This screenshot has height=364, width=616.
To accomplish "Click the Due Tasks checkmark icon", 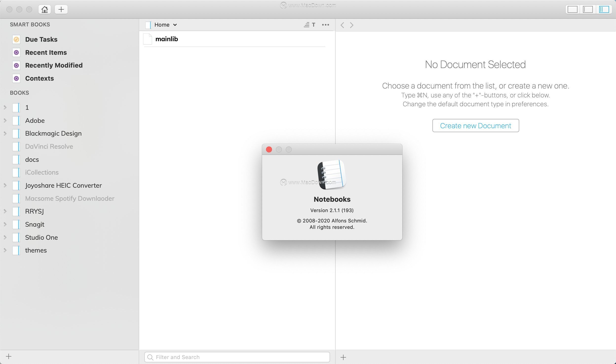I will coord(16,39).
